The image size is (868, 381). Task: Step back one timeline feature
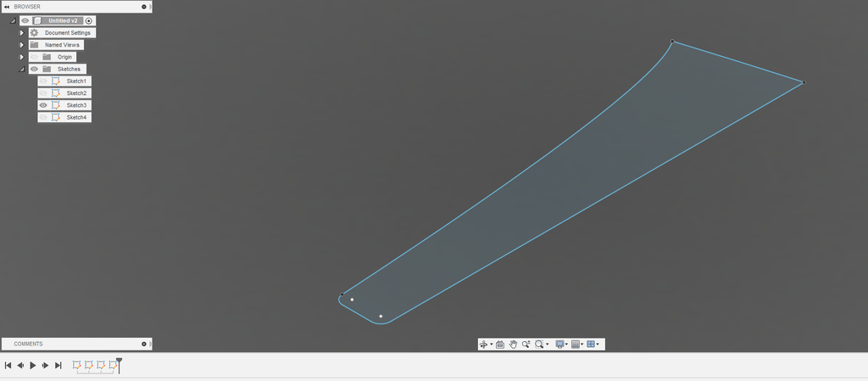[x=20, y=366]
